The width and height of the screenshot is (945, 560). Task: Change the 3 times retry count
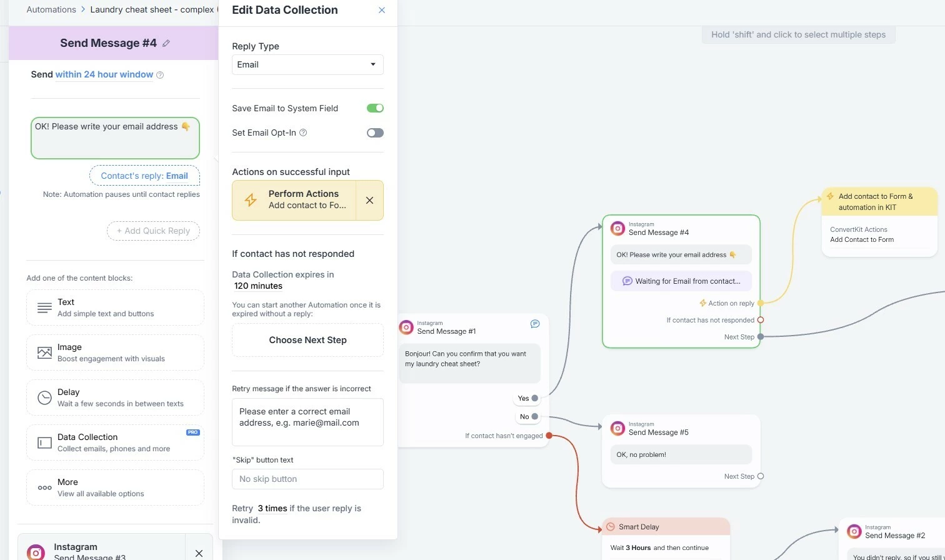coord(272,508)
